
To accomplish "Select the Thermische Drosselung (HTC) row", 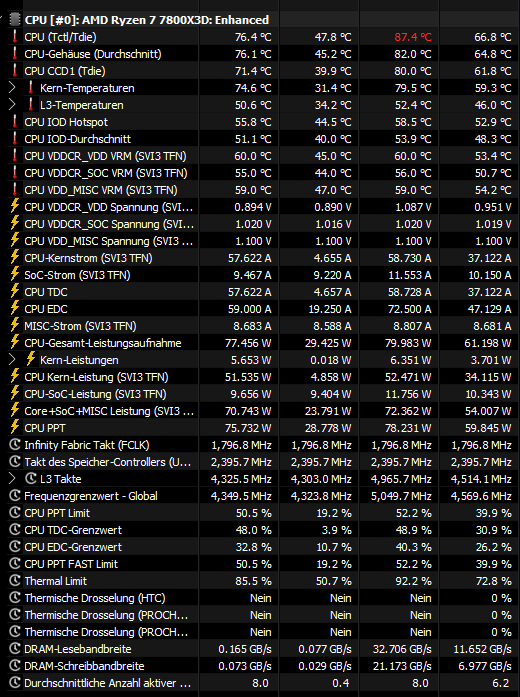I will (262, 598).
